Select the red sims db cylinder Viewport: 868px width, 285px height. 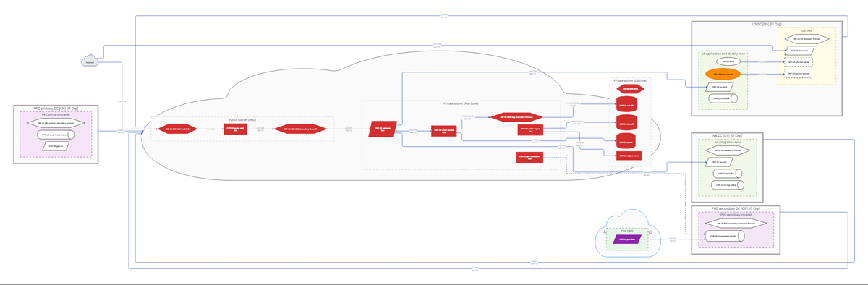click(626, 123)
